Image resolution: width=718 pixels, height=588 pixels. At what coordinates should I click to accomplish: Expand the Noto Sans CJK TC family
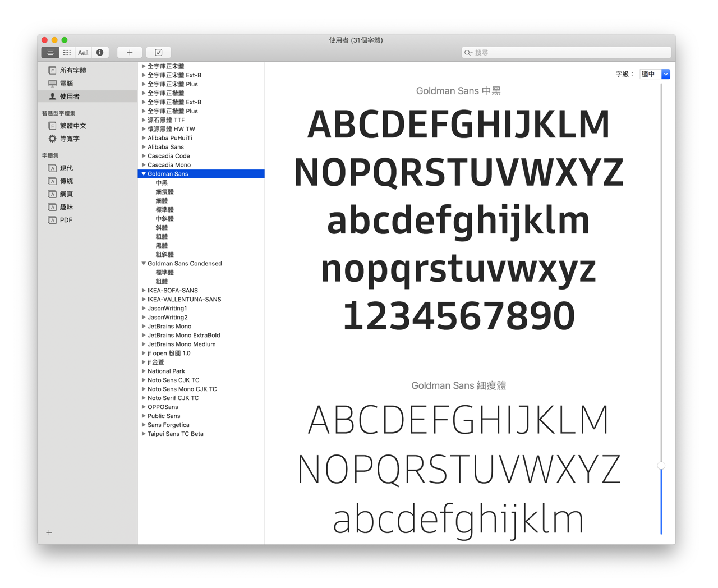coord(144,380)
